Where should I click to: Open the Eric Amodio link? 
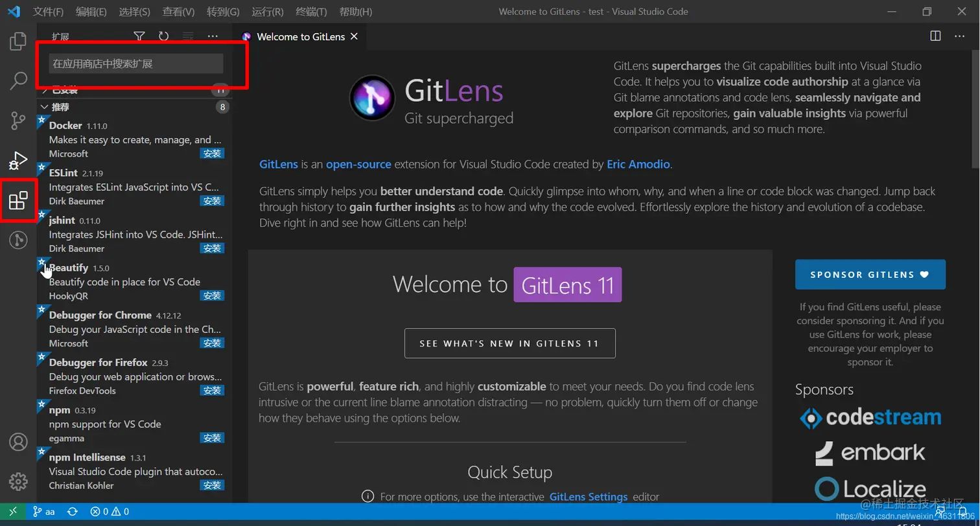click(638, 164)
